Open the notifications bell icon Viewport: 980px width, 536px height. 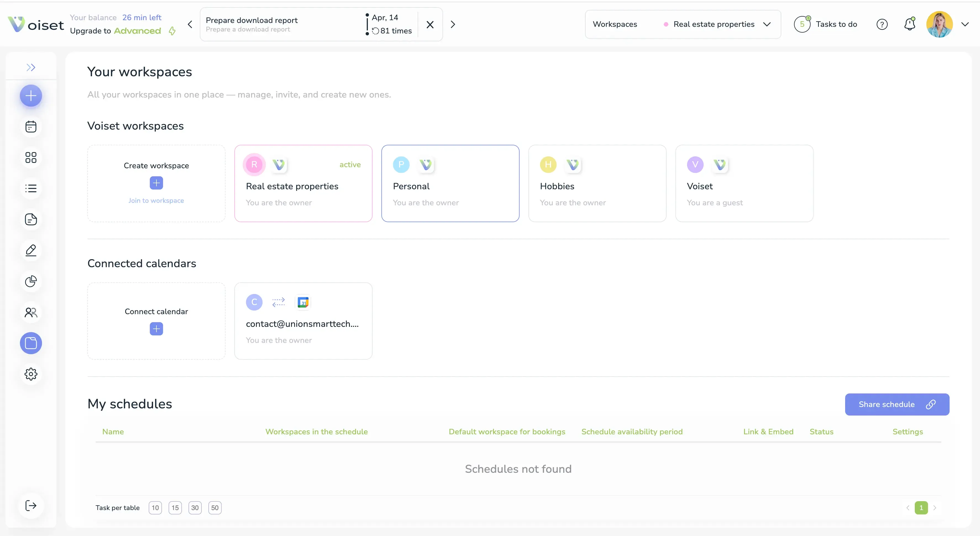tap(910, 23)
